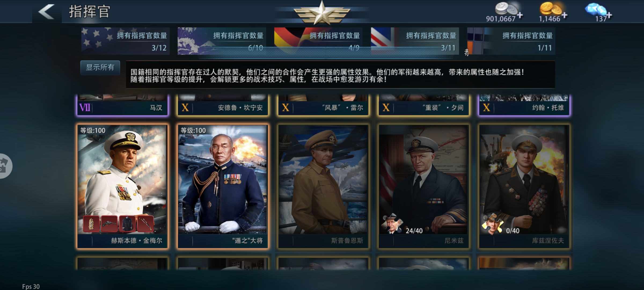Select the epaulette equipment icon on 金梅尔
This screenshot has height=290, width=644.
[x=91, y=223]
